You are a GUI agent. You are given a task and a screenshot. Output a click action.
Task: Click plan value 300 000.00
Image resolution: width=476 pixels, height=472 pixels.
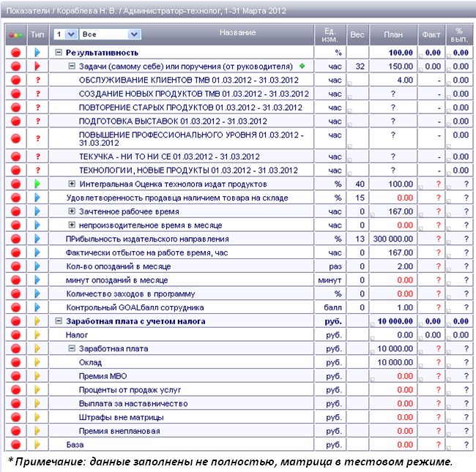point(393,239)
